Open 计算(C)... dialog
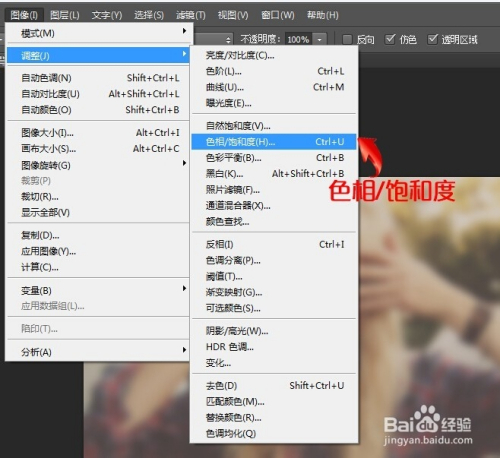The width and height of the screenshot is (500, 458). 98,267
